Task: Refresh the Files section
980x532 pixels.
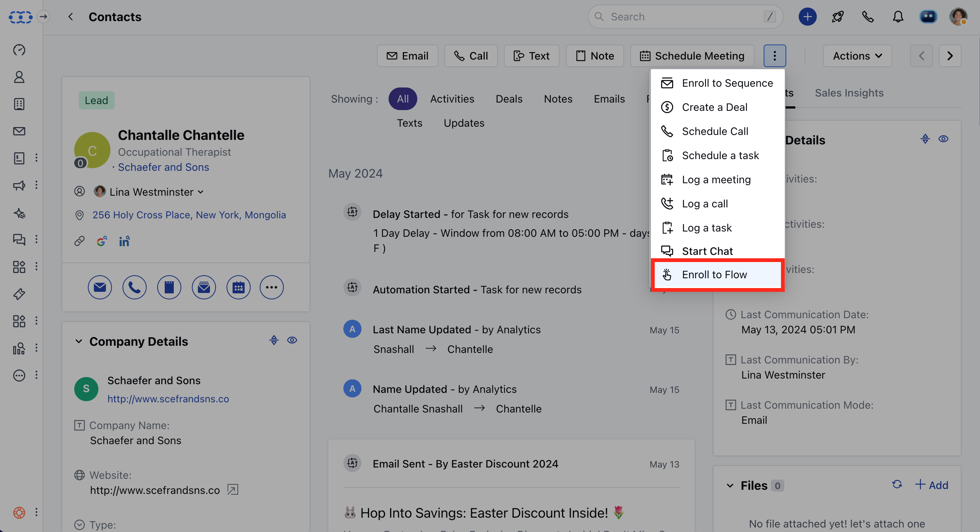Action: pyautogui.click(x=897, y=484)
